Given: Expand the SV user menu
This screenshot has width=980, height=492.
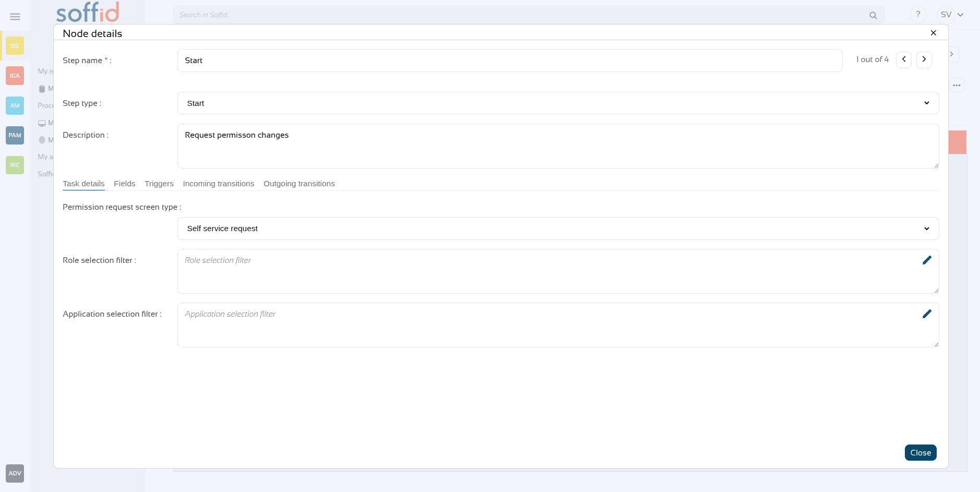Looking at the screenshot, I should pos(951,15).
